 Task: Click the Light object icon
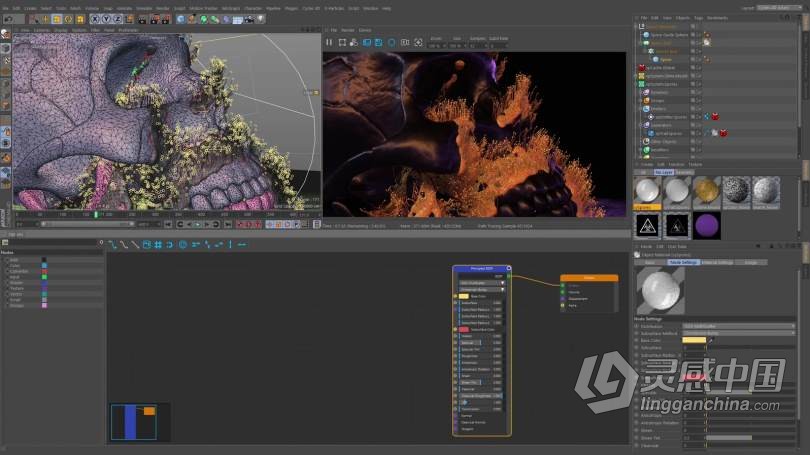coord(260,19)
